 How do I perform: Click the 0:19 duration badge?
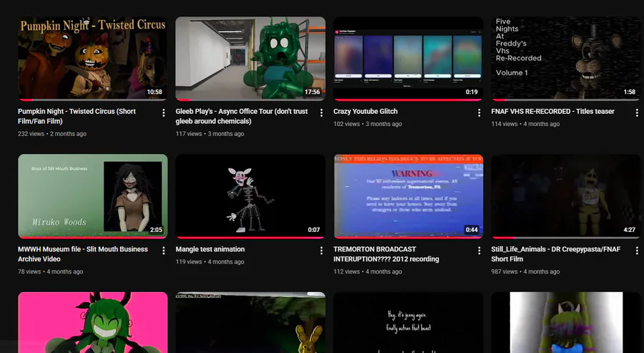(472, 92)
